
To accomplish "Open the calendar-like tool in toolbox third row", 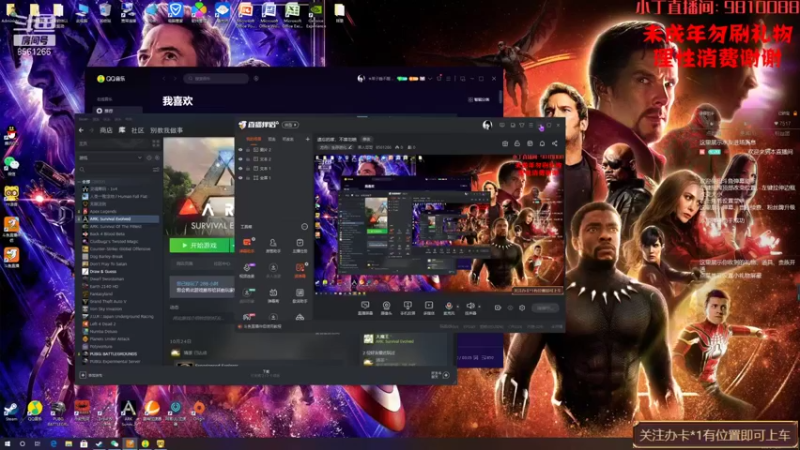I will pos(273,294).
